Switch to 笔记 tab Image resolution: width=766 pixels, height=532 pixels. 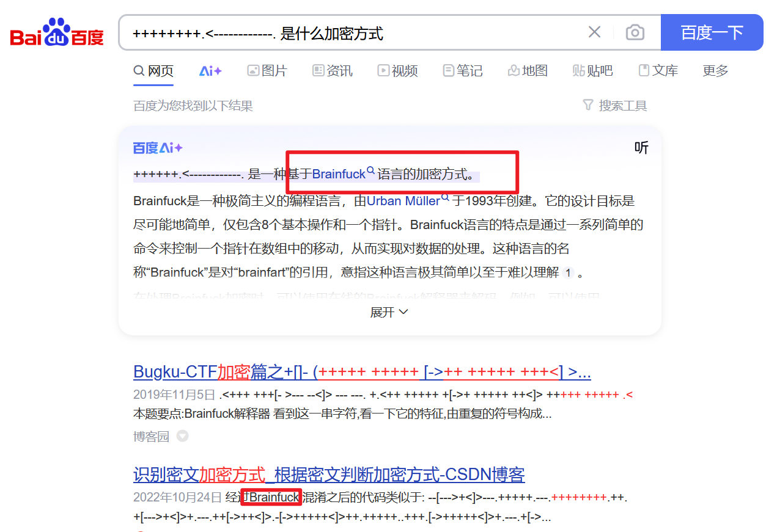(x=463, y=71)
